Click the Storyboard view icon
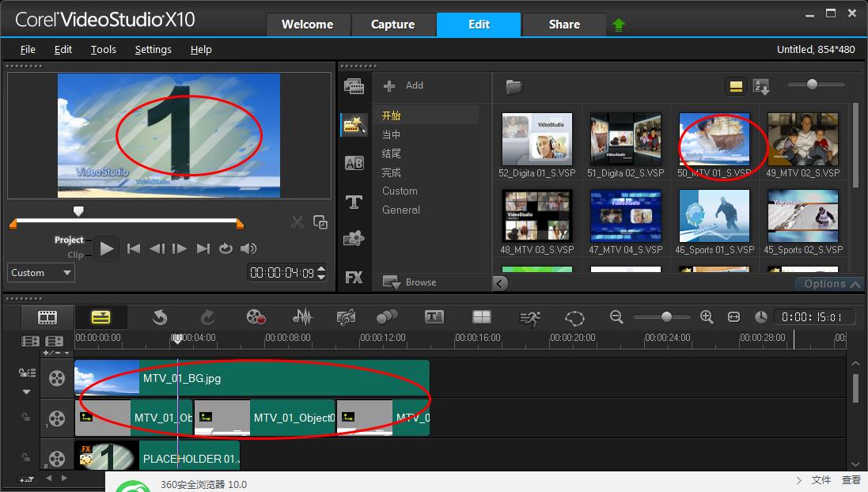 pyautogui.click(x=47, y=317)
